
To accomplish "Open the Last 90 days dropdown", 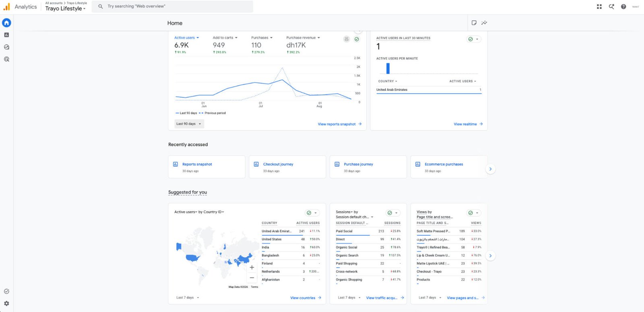I will [189, 124].
